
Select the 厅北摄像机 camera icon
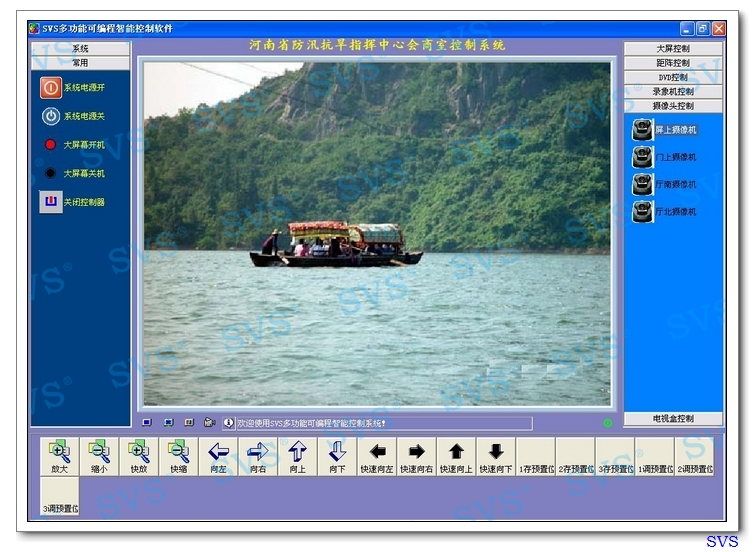click(643, 212)
